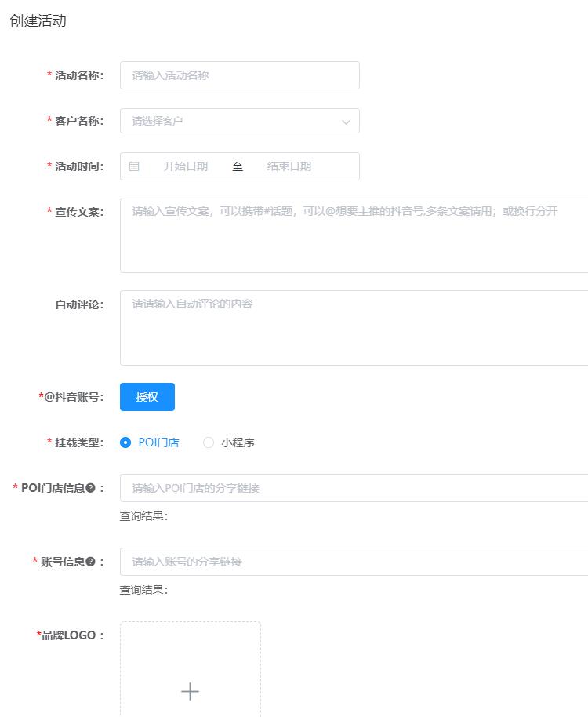Click the calendar icon in 活动时间
588x717 pixels.
click(134, 166)
